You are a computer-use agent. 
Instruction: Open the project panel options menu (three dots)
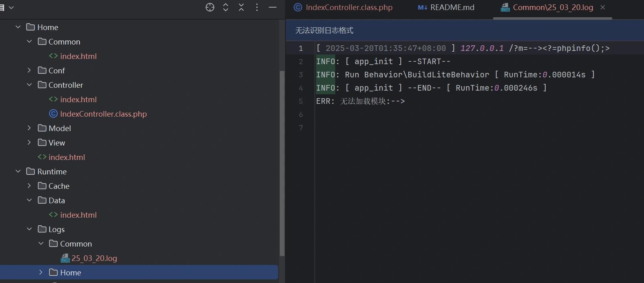[257, 7]
